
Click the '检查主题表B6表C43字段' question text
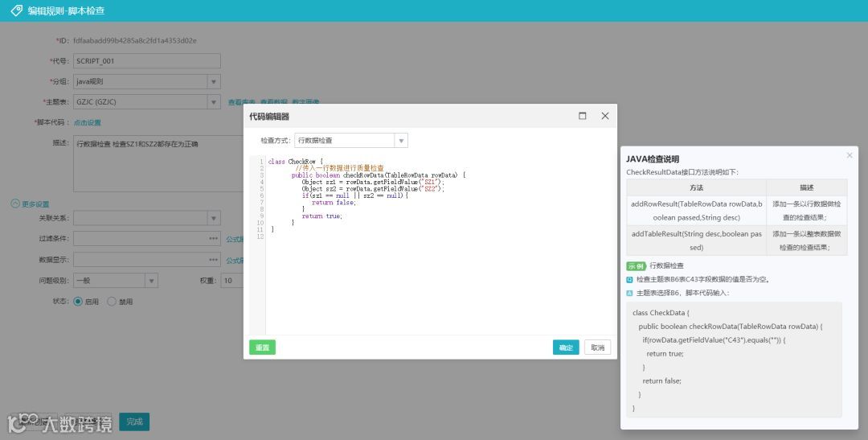click(703, 280)
